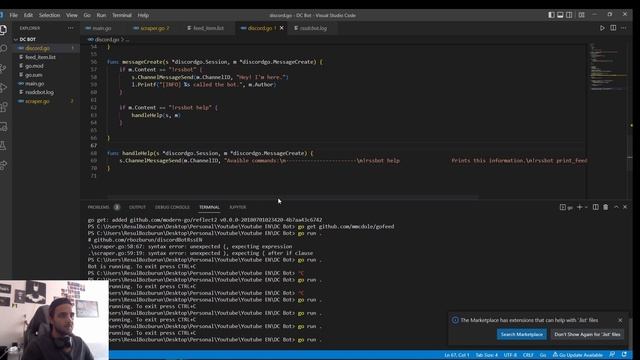The height and width of the screenshot is (360, 640).
Task: Switch to the Debug Console panel tab
Action: 172,207
